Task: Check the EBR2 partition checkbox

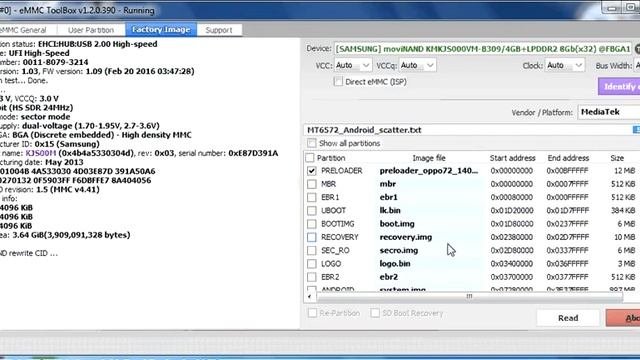Action: click(312, 277)
